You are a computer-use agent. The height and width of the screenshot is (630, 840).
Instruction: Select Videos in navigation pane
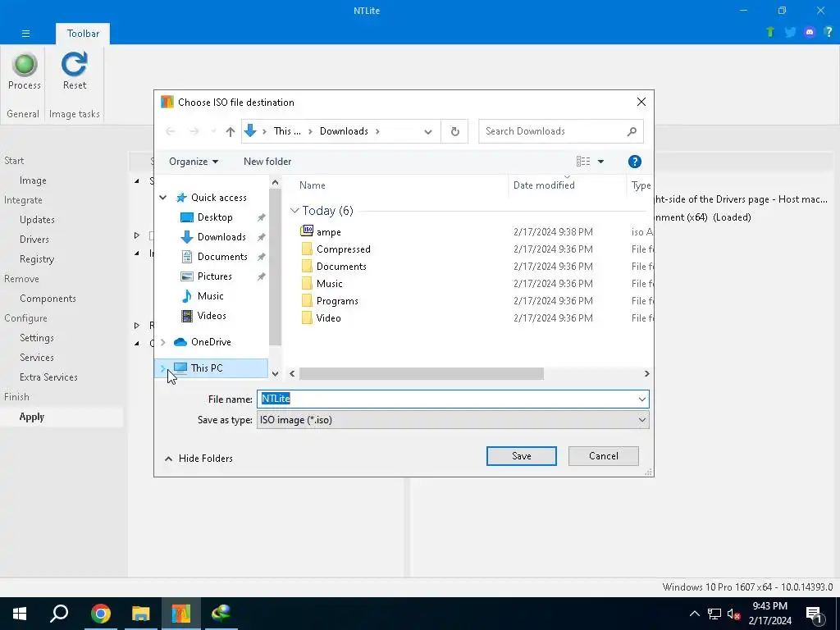(212, 316)
